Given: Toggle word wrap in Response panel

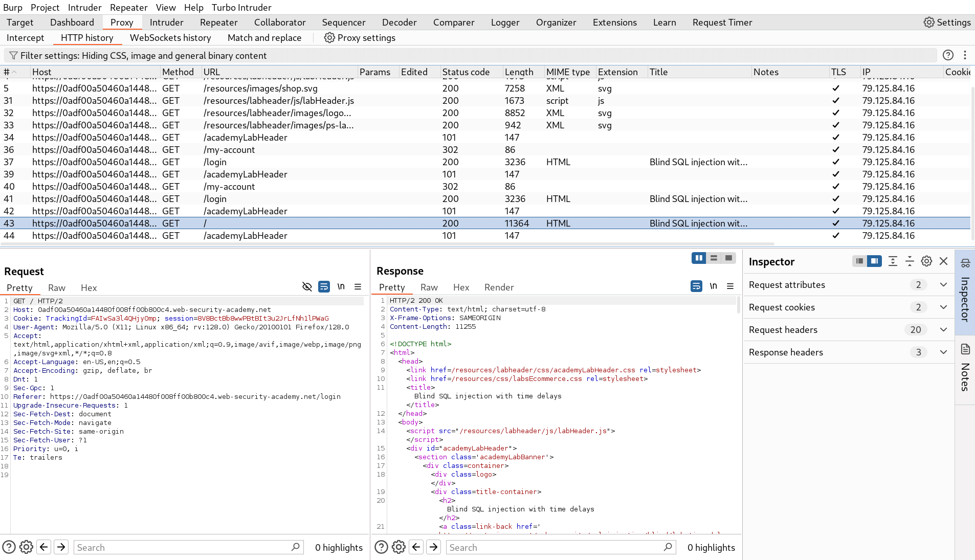Looking at the screenshot, I should click(x=696, y=286).
